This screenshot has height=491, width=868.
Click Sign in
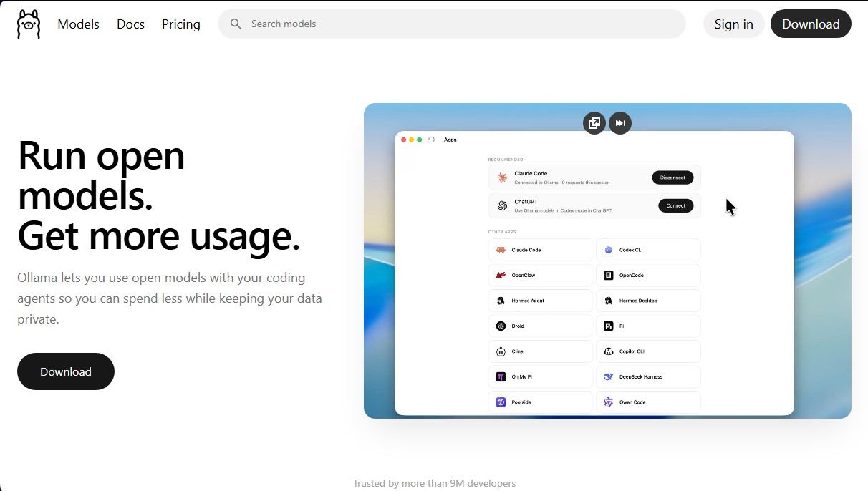click(x=734, y=24)
